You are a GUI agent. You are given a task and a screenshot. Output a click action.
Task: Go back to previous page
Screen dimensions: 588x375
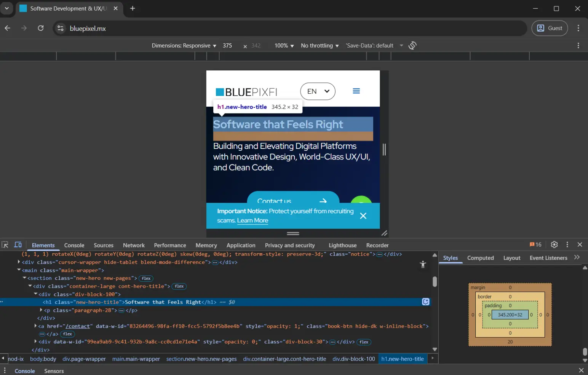coord(7,28)
